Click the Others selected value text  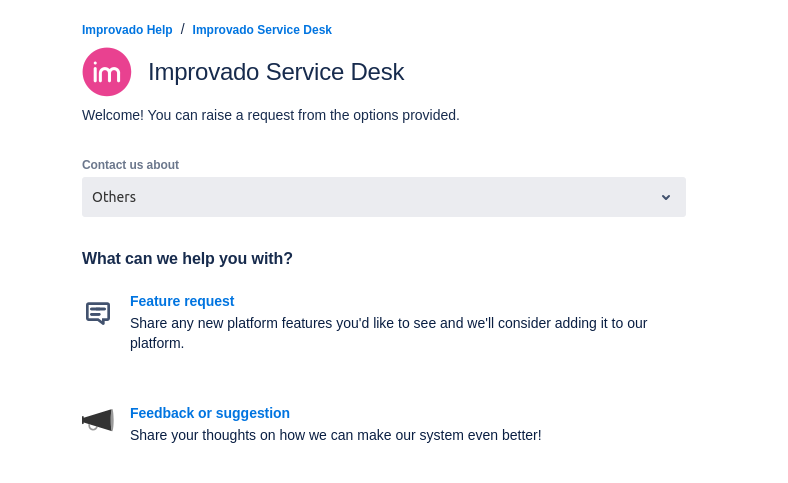point(114,197)
